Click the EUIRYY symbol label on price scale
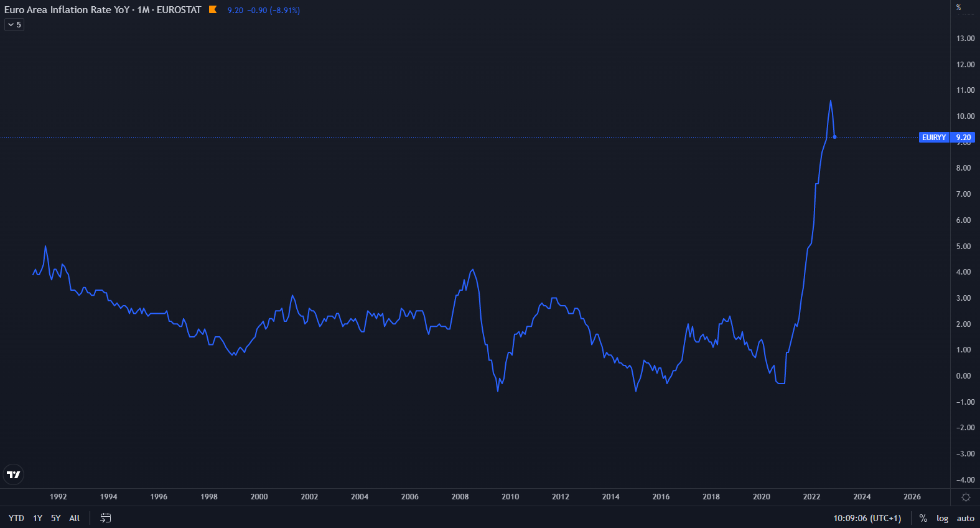The image size is (980, 528). pos(933,138)
